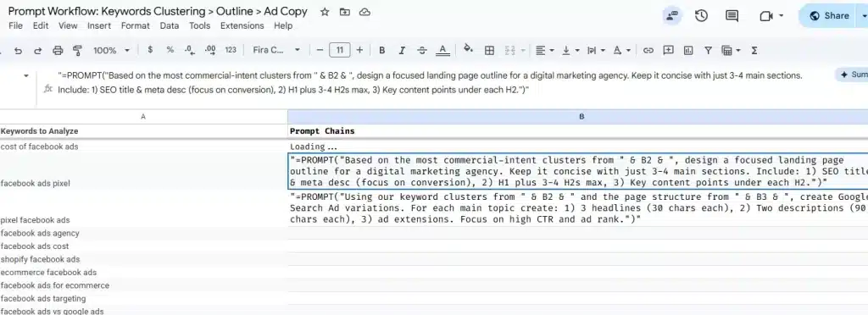Open the Format menu
This screenshot has width=868, height=315.
(x=135, y=25)
